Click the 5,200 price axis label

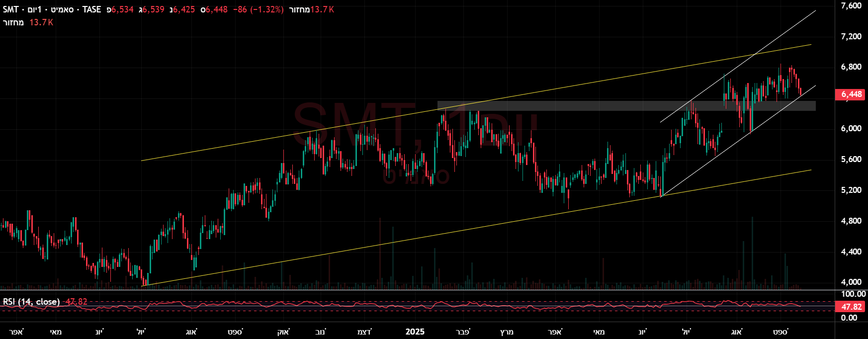[851, 190]
